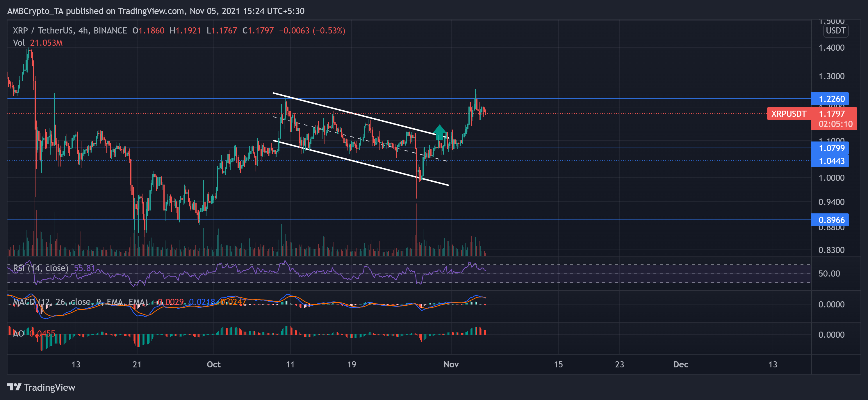Click the close price C1.1797 value
Viewport: 868px width, 400px height.
258,31
